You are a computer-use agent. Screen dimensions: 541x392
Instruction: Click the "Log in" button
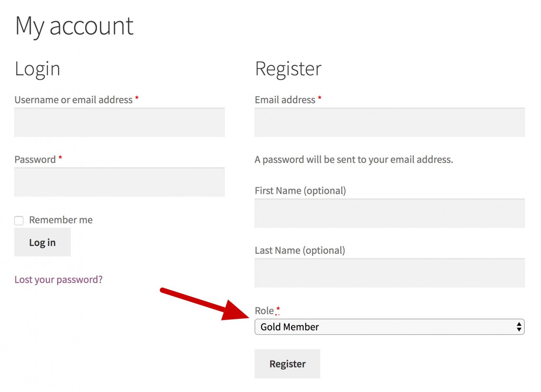42,242
